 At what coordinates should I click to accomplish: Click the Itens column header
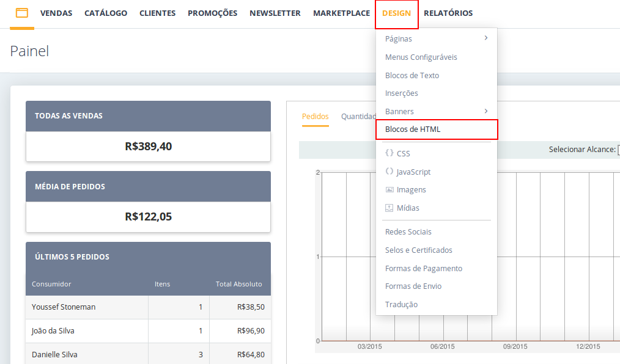162,284
